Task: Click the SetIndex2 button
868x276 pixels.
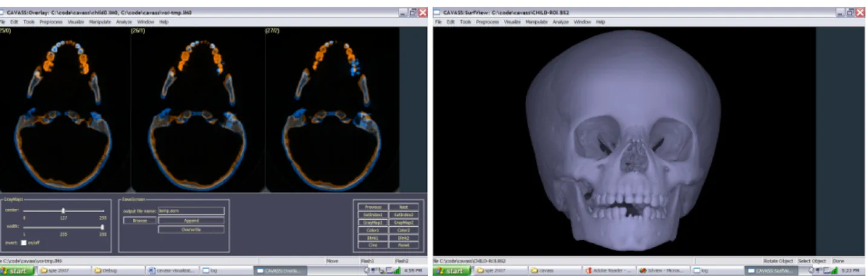Action: 403,215
